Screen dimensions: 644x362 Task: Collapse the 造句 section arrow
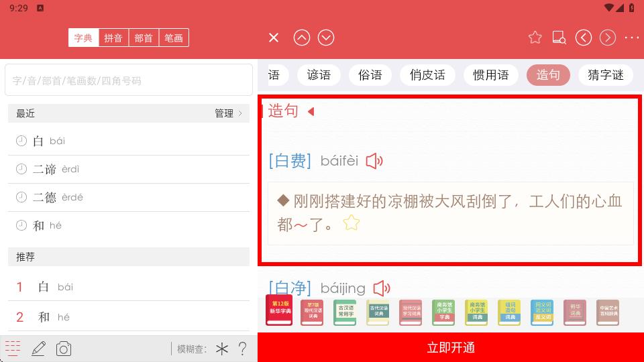tap(311, 111)
